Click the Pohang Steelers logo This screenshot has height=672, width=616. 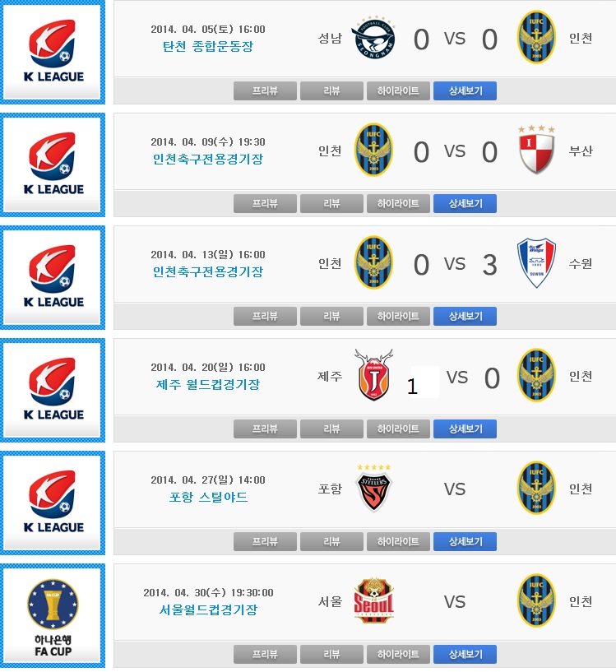click(373, 488)
